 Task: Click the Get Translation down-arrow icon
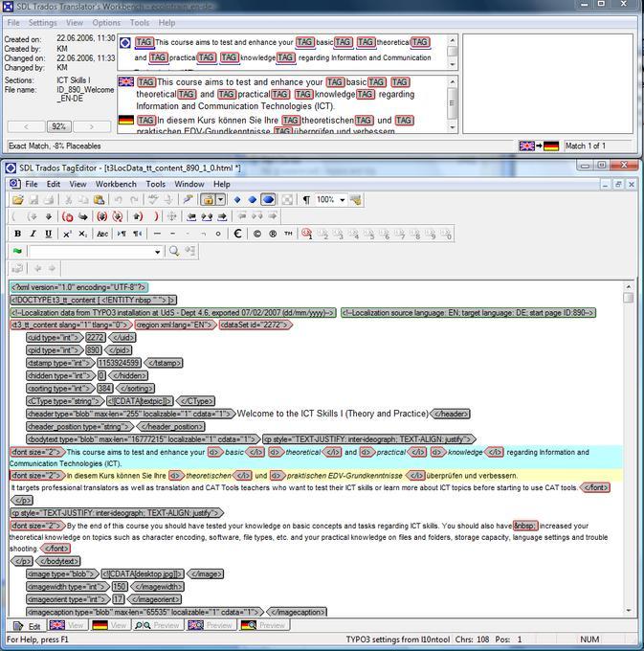pos(49,216)
